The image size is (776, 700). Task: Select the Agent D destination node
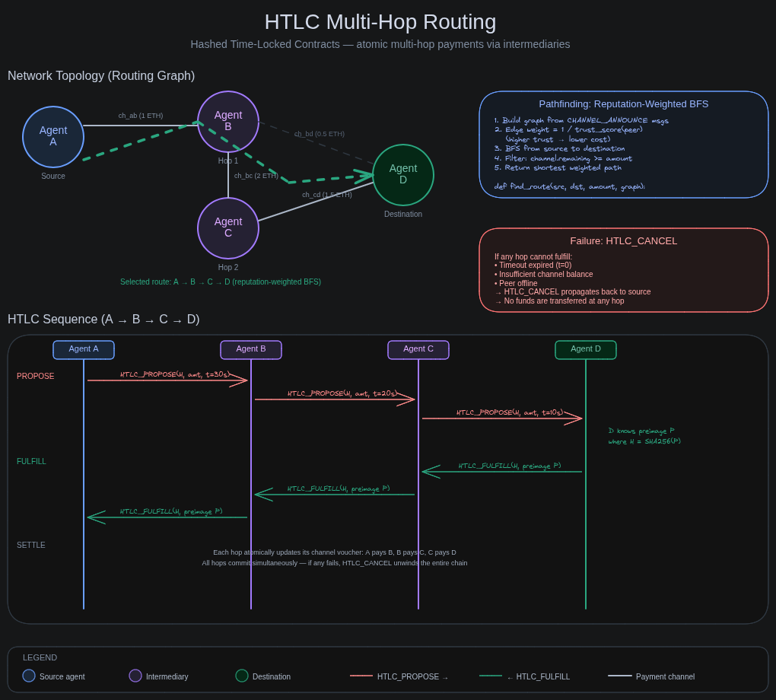coord(403,174)
